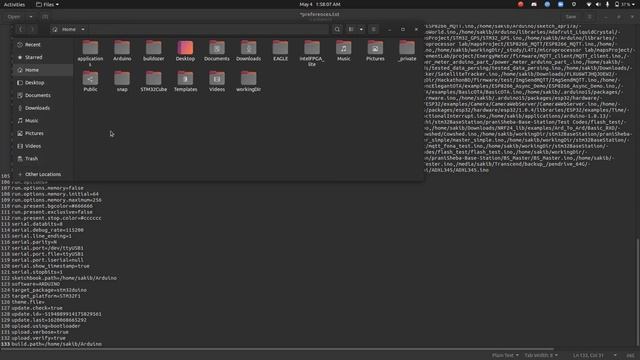Viewport: 640px width, 360px height.
Task: Open Other Locations in sidebar
Action: (x=42, y=174)
